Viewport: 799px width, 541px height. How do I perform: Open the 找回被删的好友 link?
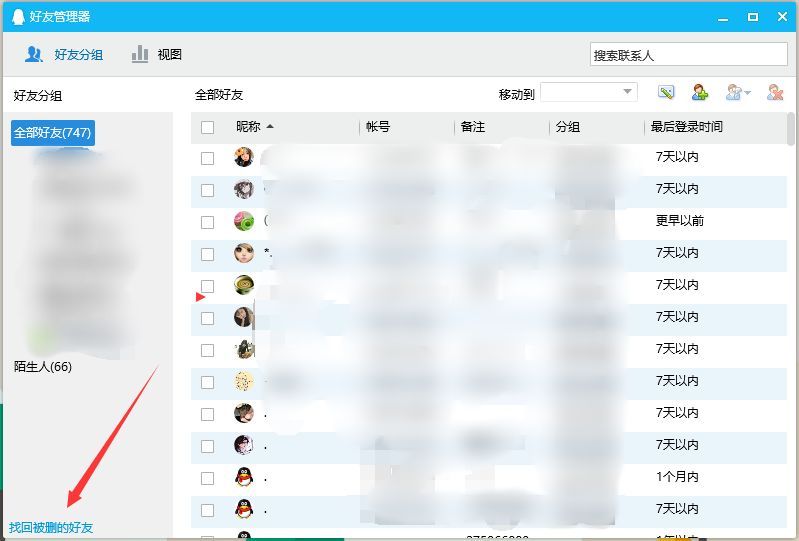pyautogui.click(x=51, y=527)
